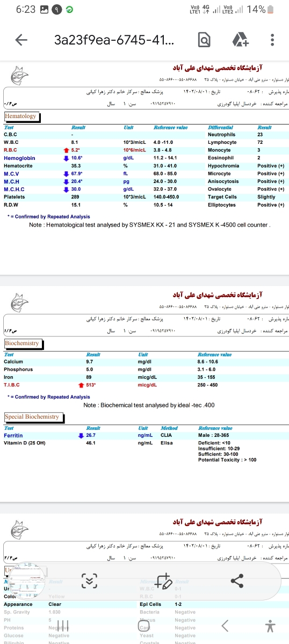Tap the Elisa method cell
Image resolution: width=289 pixels, height=644 pixels.
[x=167, y=443]
